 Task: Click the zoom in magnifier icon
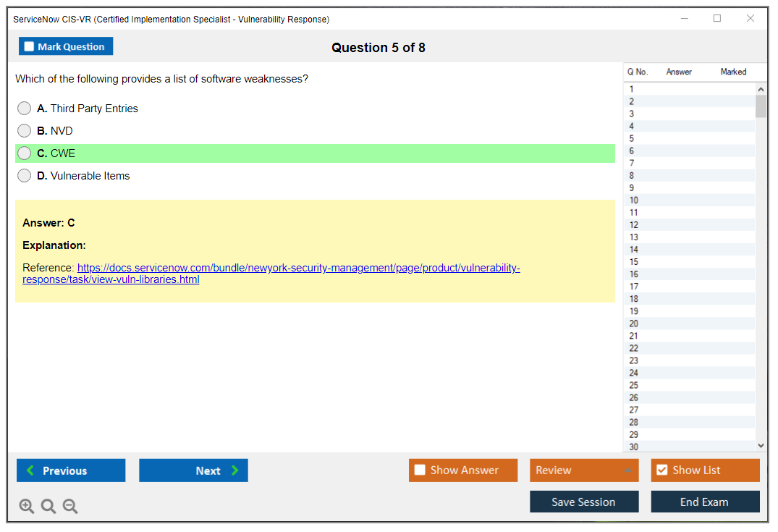pyautogui.click(x=27, y=507)
